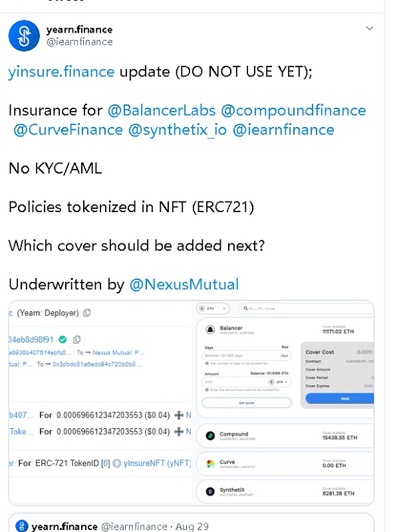Open the tweet options chevron menu
The width and height of the screenshot is (399, 532).
pyautogui.click(x=370, y=29)
